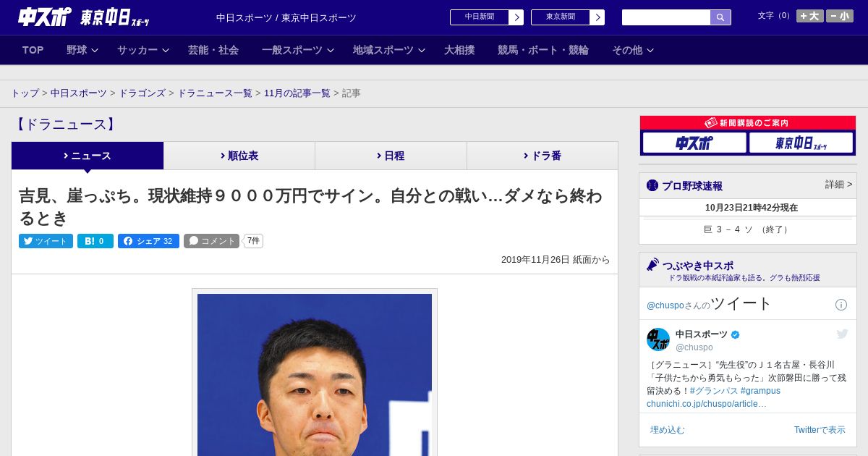Open プロ野球速報 詳細 > link
Screen dimensions: 868x456
pyautogui.click(x=838, y=185)
